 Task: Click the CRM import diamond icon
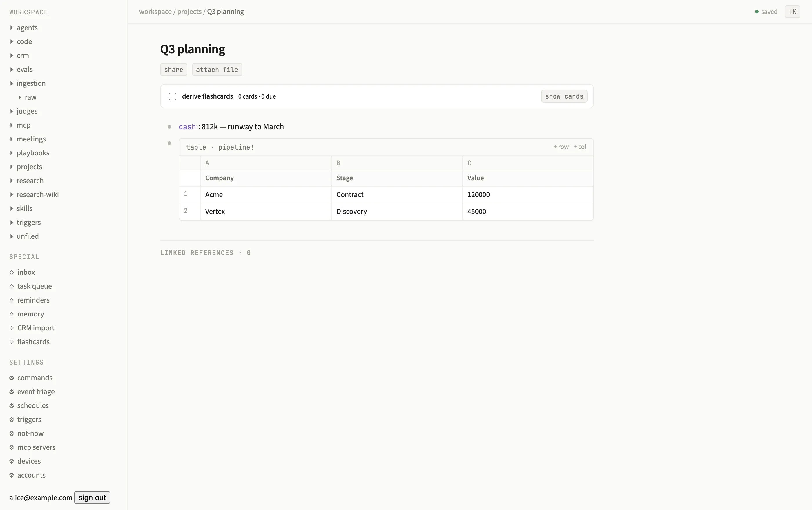coord(12,328)
